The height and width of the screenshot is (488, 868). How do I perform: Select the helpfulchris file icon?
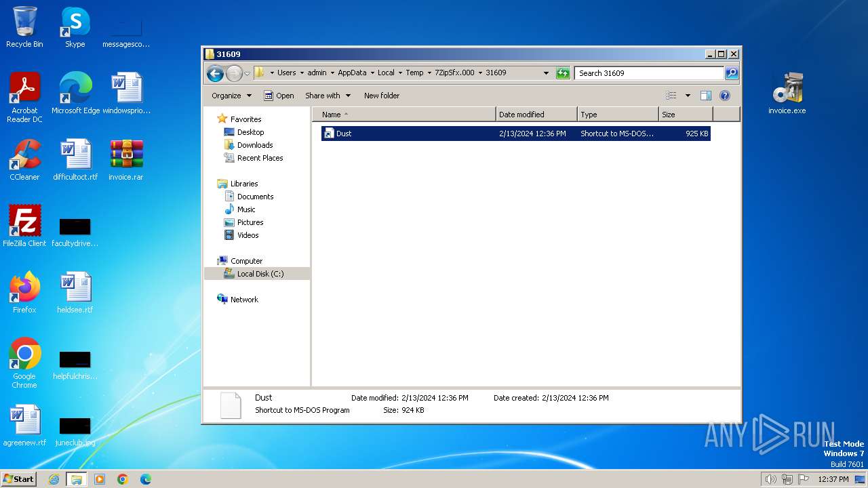pyautogui.click(x=75, y=365)
